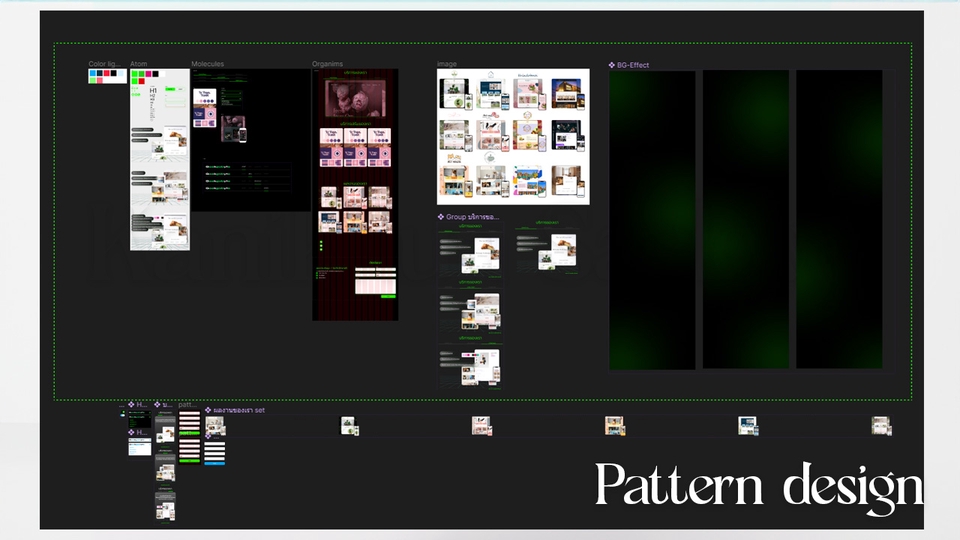
Task: Click the "ผลงานของเรา set" label text
Action: click(x=239, y=410)
